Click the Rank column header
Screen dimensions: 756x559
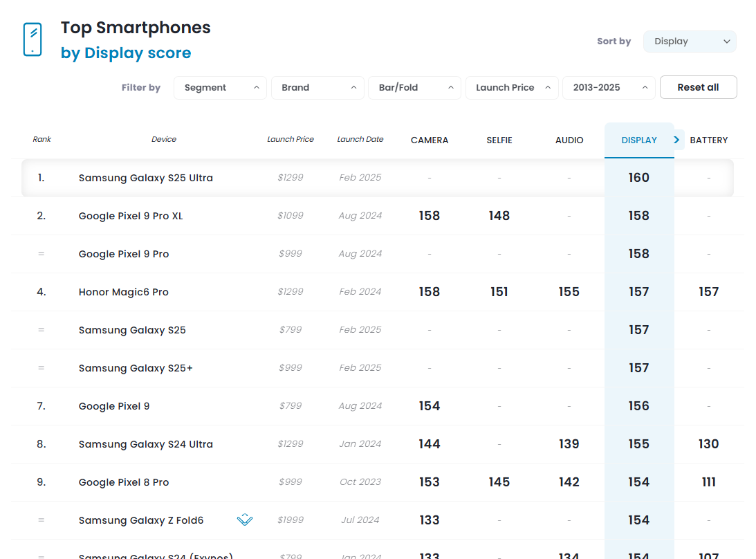click(42, 139)
